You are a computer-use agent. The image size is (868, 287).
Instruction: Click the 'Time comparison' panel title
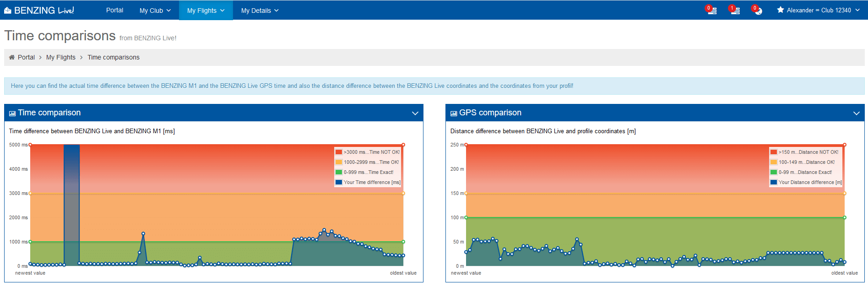coord(49,113)
